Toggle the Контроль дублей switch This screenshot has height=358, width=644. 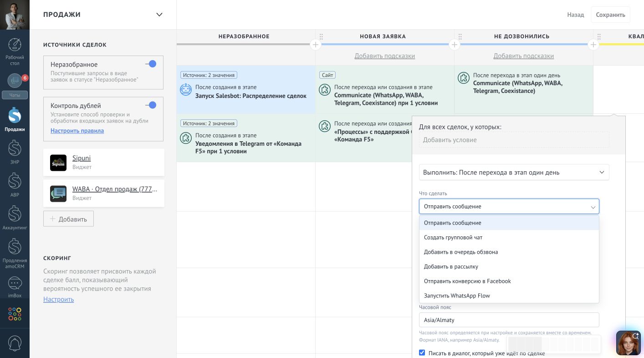coord(151,105)
